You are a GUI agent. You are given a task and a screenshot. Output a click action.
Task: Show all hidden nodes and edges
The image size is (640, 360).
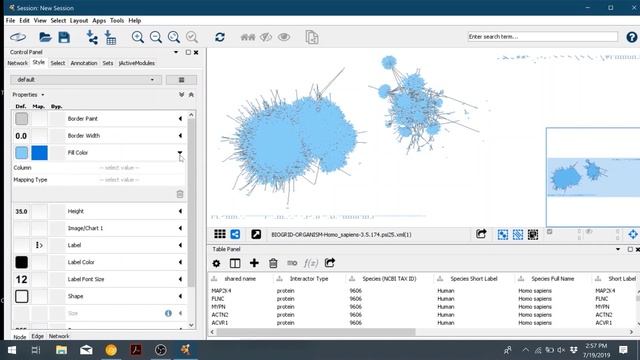tap(284, 38)
